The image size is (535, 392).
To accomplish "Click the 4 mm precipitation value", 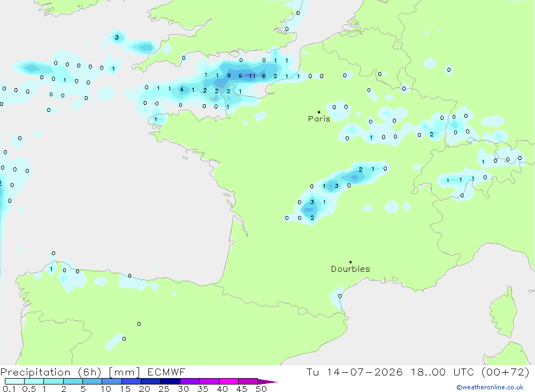I will (181, 89).
